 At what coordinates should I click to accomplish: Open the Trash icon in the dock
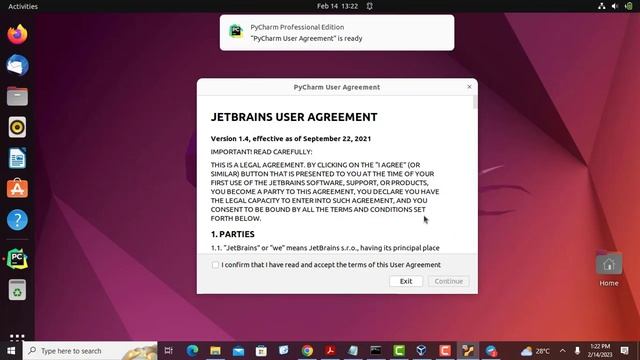click(17, 290)
